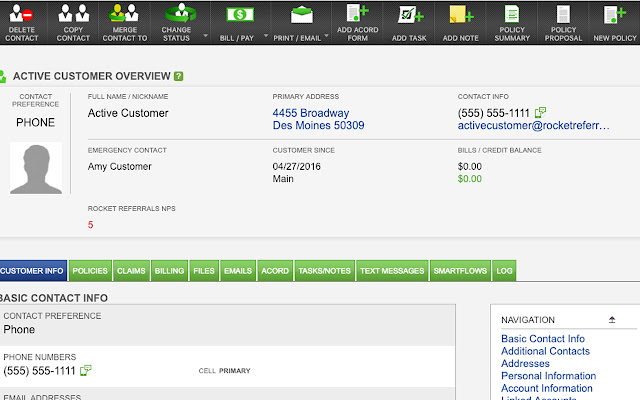The width and height of the screenshot is (640, 400).
Task: Create a new policy from the toolbar
Action: [x=614, y=15]
